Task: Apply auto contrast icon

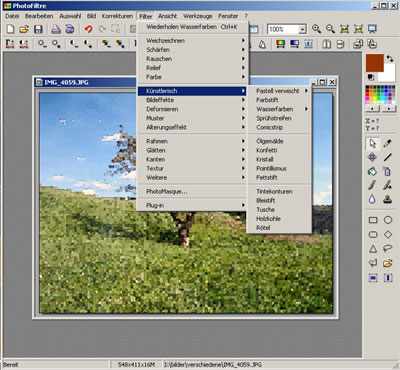Action: [x=23, y=44]
